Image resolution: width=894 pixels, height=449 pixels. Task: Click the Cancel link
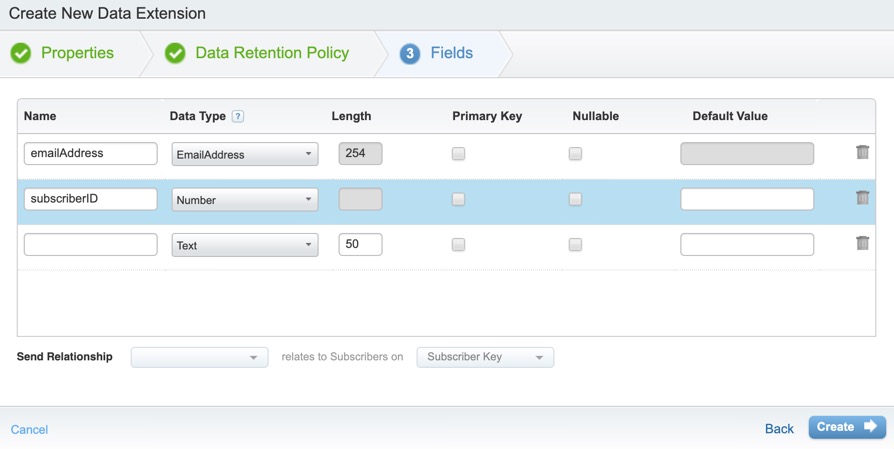[x=29, y=430]
